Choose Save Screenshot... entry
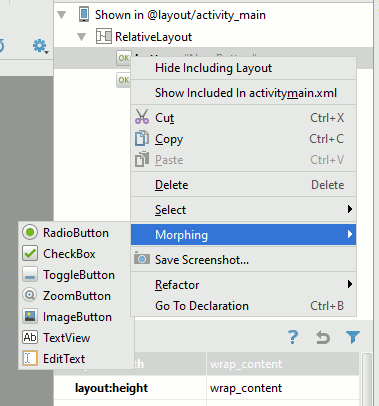The image size is (379, 406). 244,260
